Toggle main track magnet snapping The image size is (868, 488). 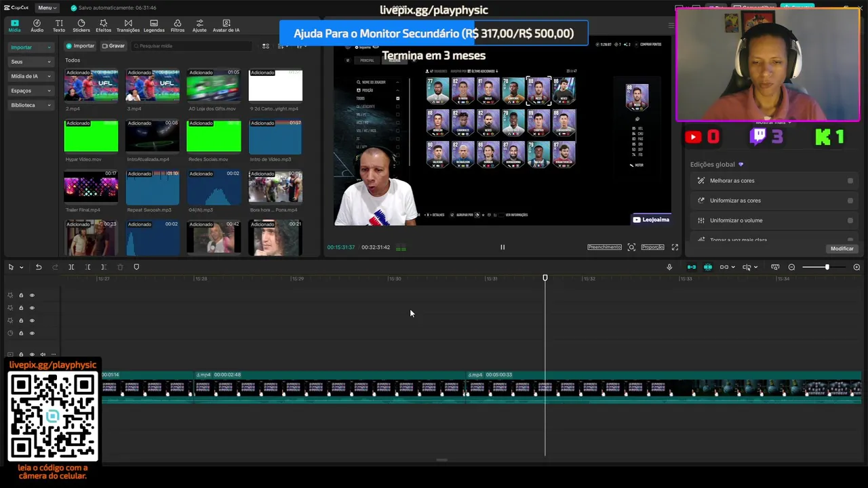pyautogui.click(x=692, y=267)
